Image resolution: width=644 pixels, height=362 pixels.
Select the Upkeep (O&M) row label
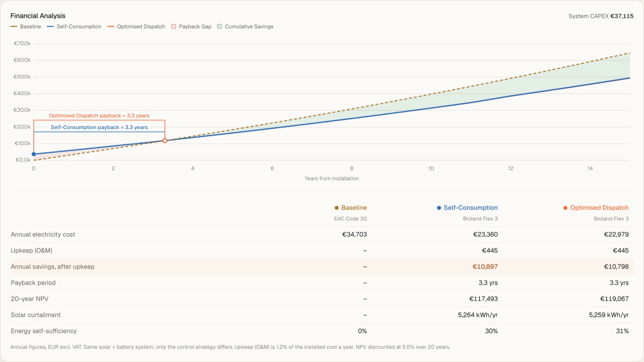pyautogui.click(x=31, y=250)
